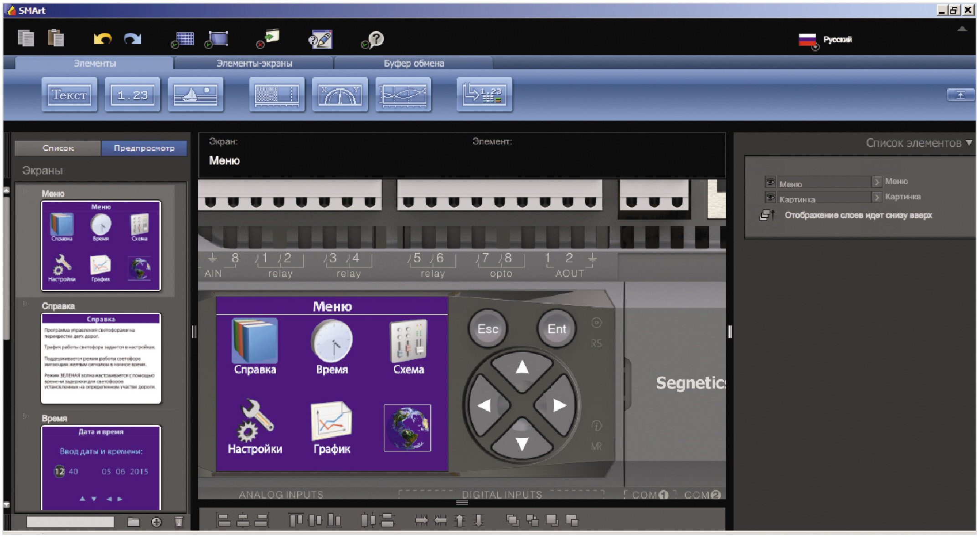Screen dimensions: 980x537
Task: Expand the Картинка element arrow
Action: tap(876, 198)
